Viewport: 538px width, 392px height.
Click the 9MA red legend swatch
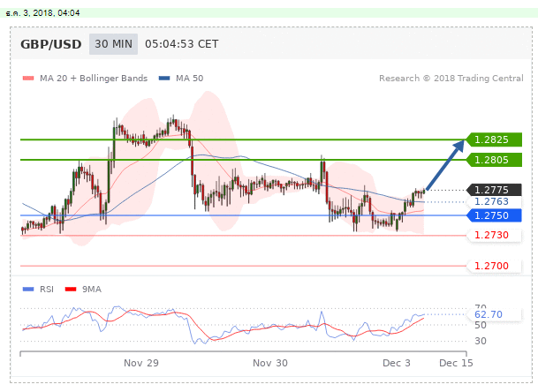click(71, 289)
